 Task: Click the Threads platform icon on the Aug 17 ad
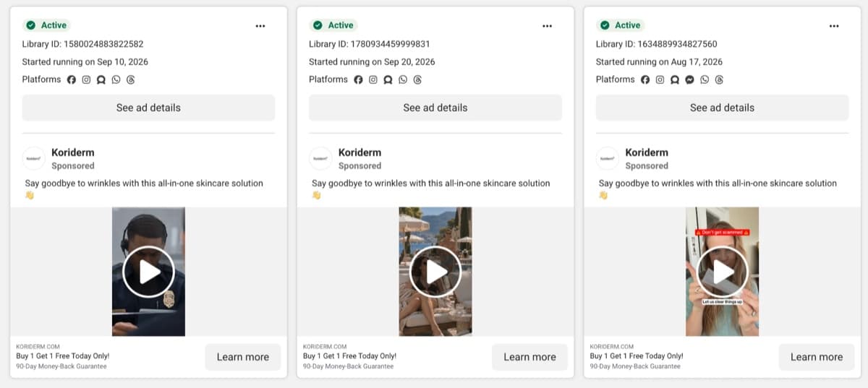coord(719,79)
